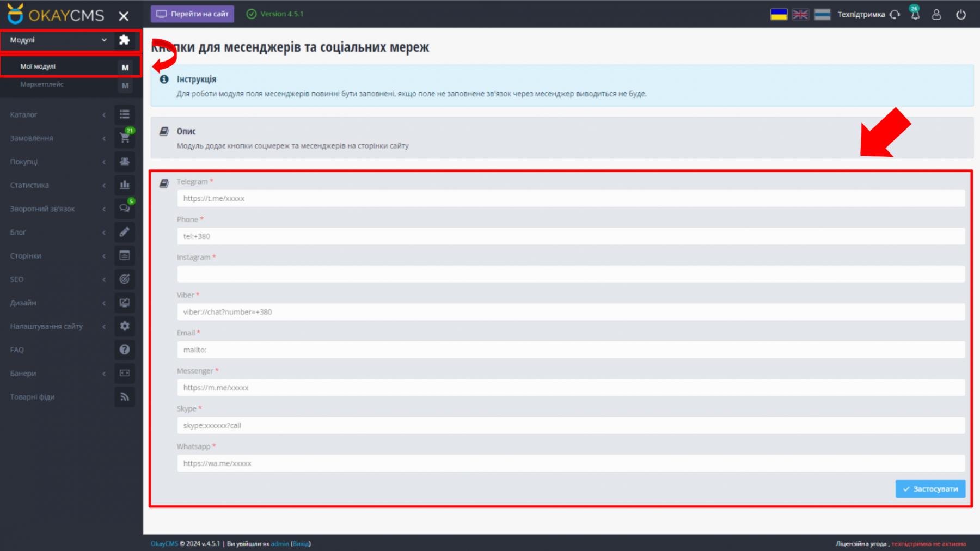980x551 pixels.
Task: Expand the Дизайн sidebar section
Action: (57, 303)
